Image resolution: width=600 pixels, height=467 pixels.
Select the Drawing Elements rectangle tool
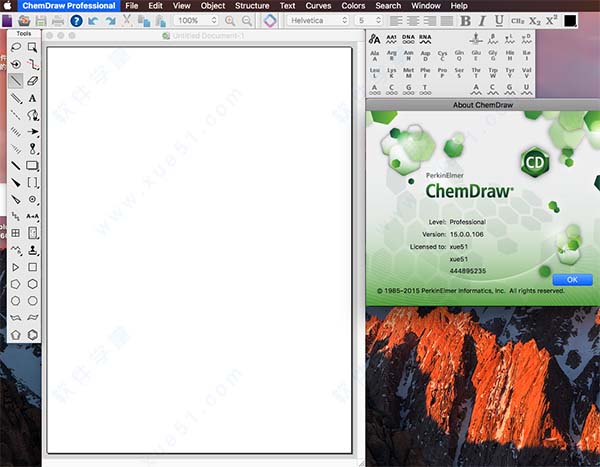[x=33, y=165]
